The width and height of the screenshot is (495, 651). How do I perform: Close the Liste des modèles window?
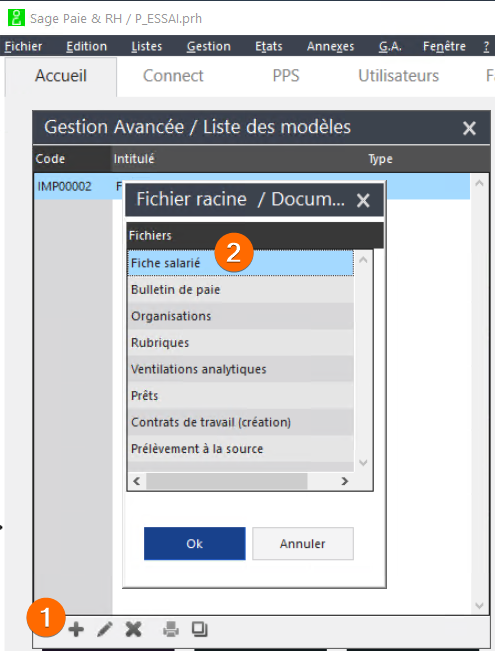click(469, 128)
